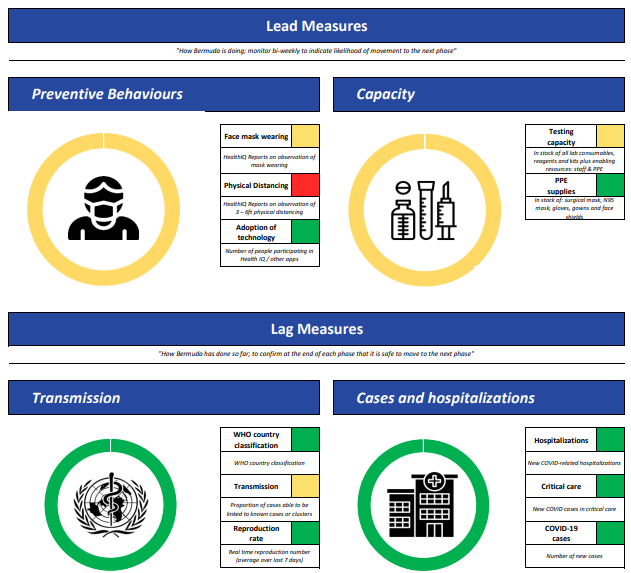Click the "How Bermuda is doing" subtitle
Screen dimensions: 631x573
pyautogui.click(x=316, y=51)
